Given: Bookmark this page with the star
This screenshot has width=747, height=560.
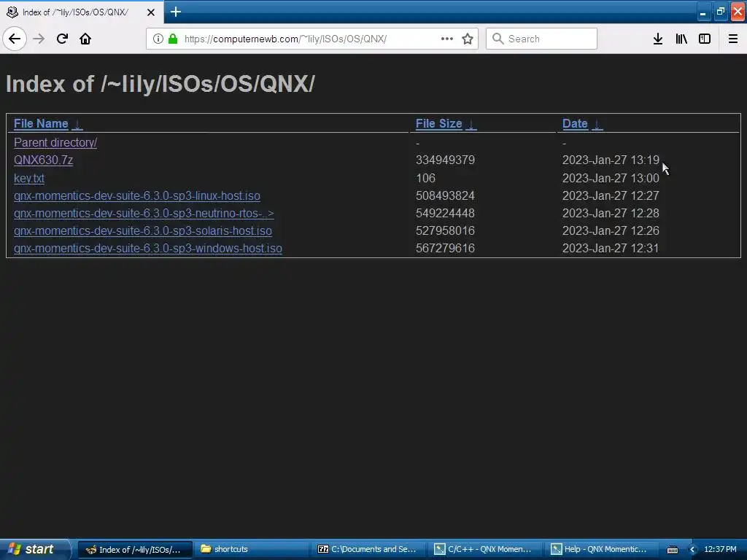Looking at the screenshot, I should pyautogui.click(x=468, y=39).
